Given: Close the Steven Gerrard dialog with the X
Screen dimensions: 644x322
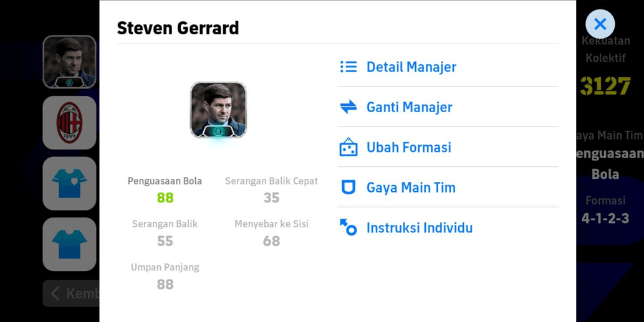Looking at the screenshot, I should pos(600,24).
